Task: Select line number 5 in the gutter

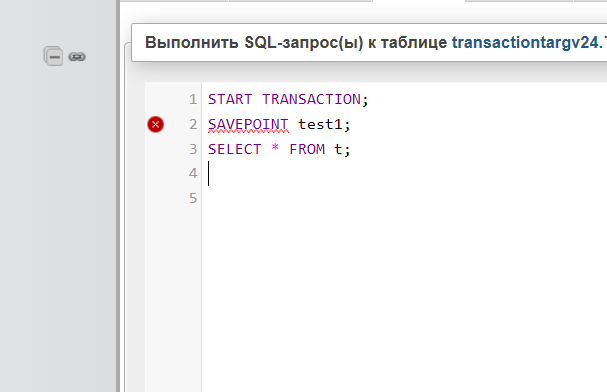Action: pos(193,198)
